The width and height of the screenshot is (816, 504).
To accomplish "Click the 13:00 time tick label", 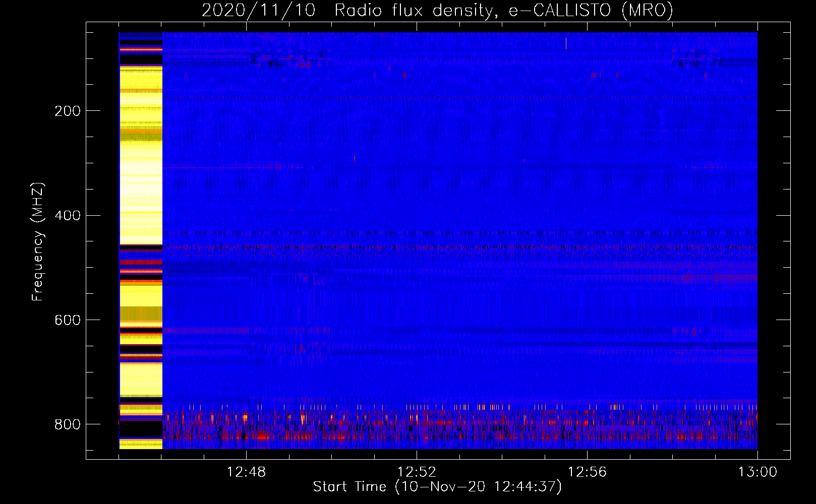I will pos(757,472).
